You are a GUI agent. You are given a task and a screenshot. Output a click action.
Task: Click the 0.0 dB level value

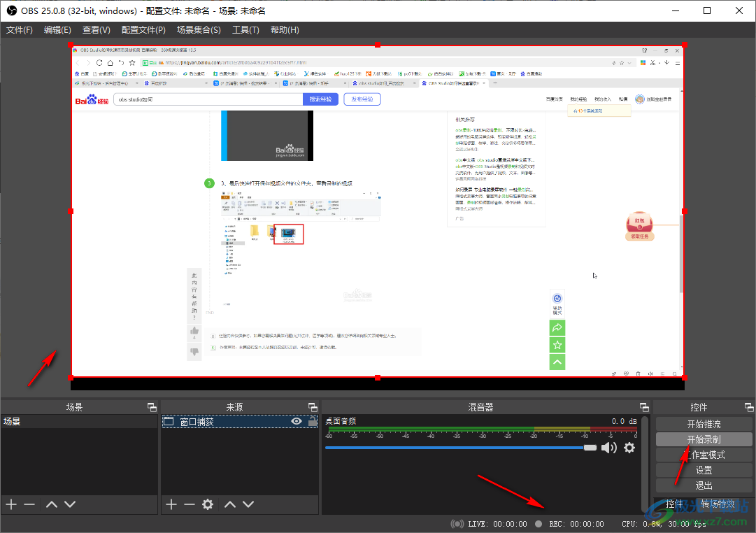625,421
